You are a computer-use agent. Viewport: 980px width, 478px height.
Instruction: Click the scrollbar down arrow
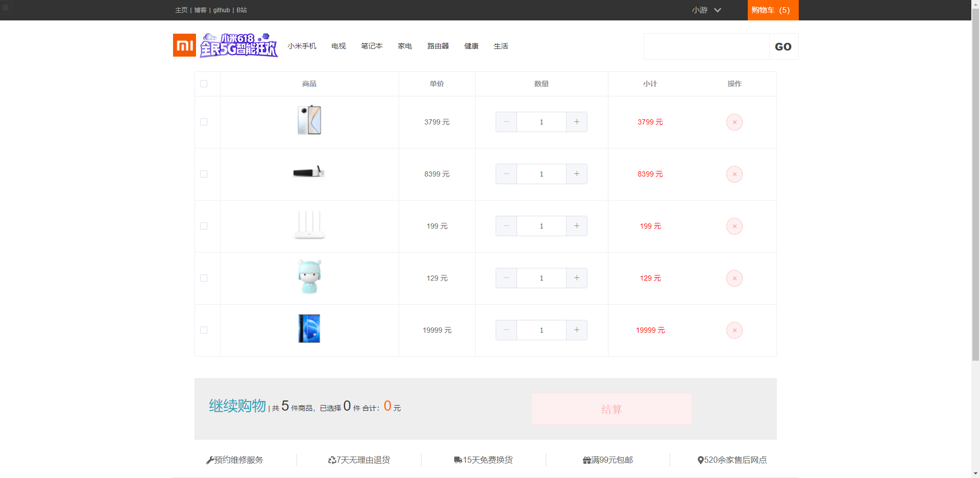tap(975, 473)
